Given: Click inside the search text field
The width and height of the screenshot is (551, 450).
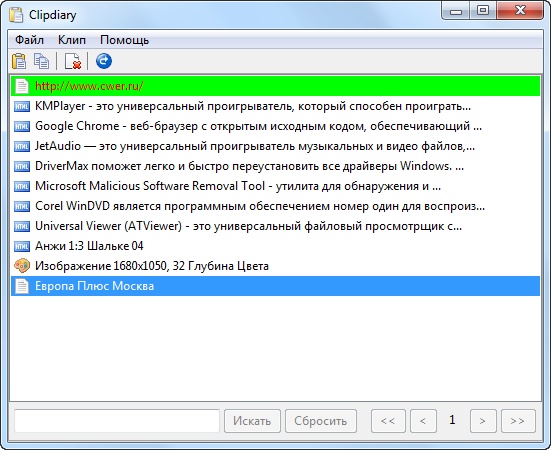Looking at the screenshot, I should pyautogui.click(x=117, y=421).
